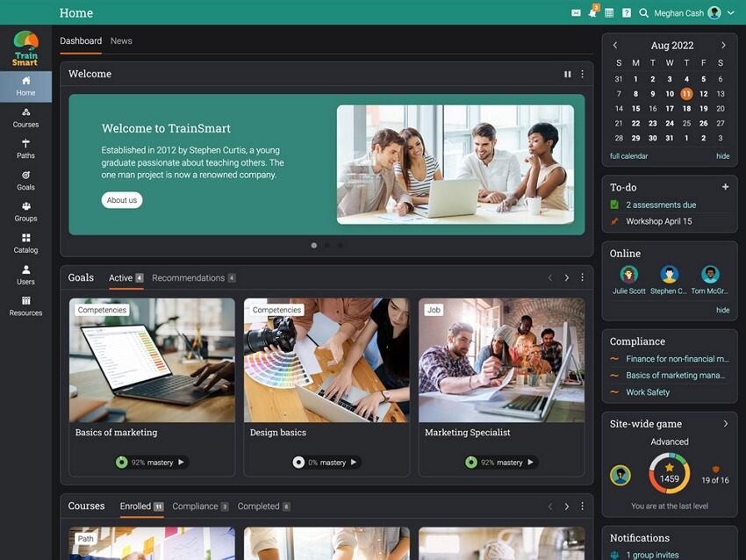Switch to the News tab

tap(121, 40)
